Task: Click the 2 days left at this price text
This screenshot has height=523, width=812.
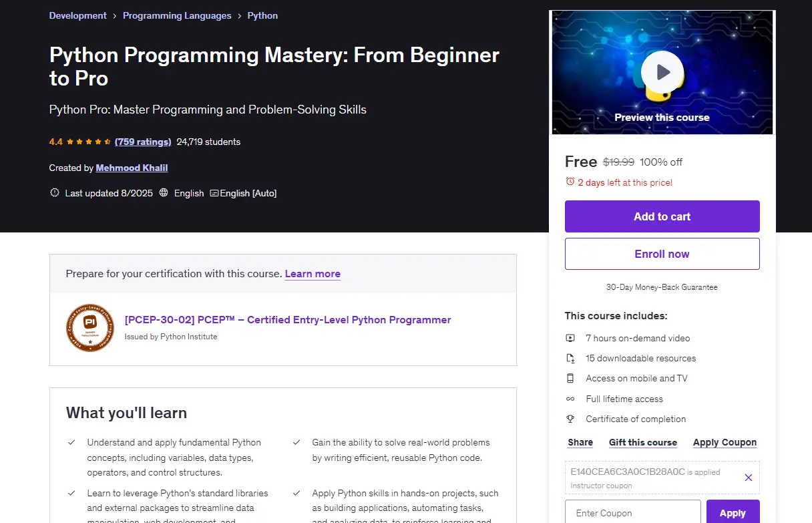Action: (625, 182)
